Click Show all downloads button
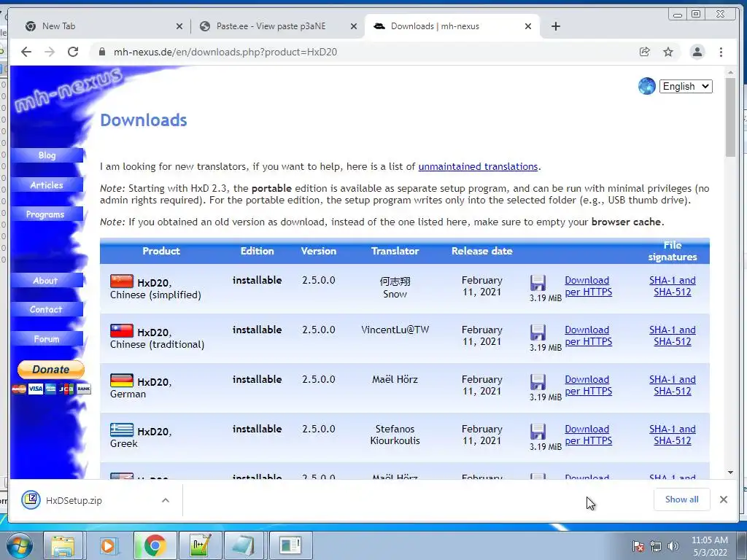The height and width of the screenshot is (560, 747). (x=682, y=499)
